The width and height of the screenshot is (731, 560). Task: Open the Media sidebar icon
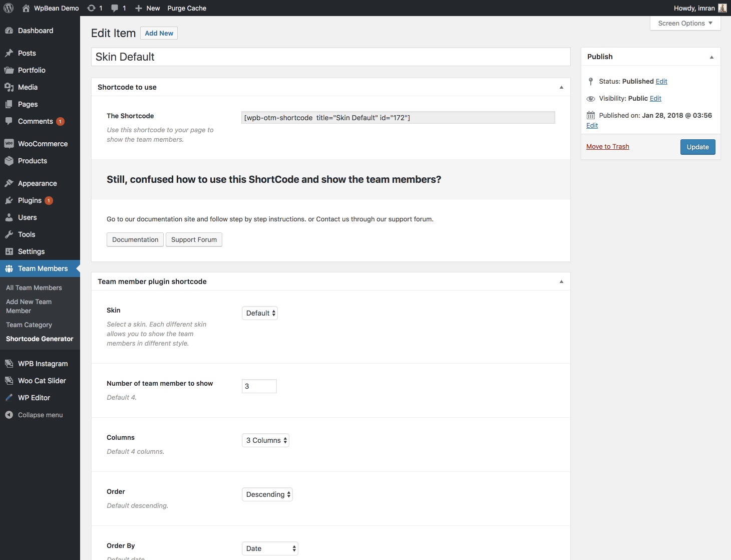pyautogui.click(x=9, y=87)
